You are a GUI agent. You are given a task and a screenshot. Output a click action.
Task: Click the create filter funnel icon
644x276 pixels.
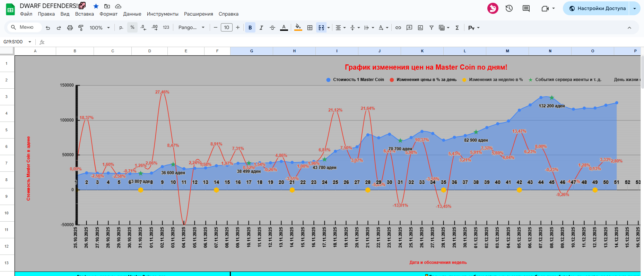click(x=432, y=28)
